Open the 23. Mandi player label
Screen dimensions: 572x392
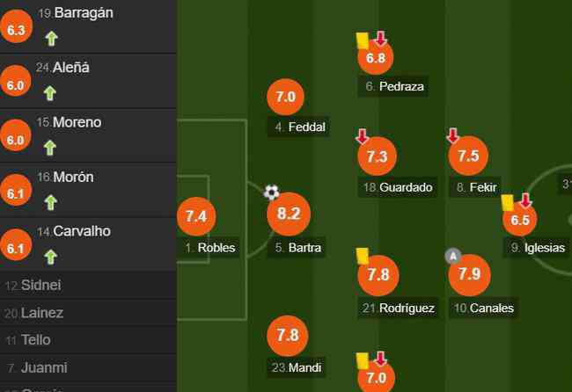297,367
